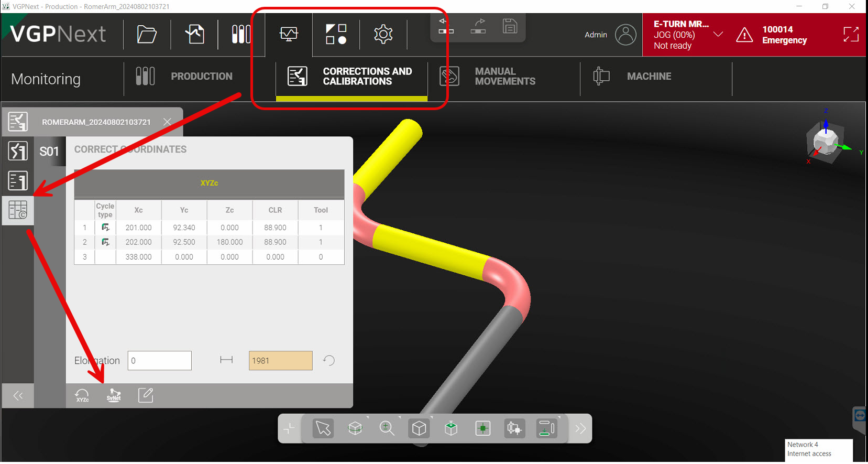Select the arrow pointer tool in 3D toolbar
The image size is (868, 464).
point(323,428)
